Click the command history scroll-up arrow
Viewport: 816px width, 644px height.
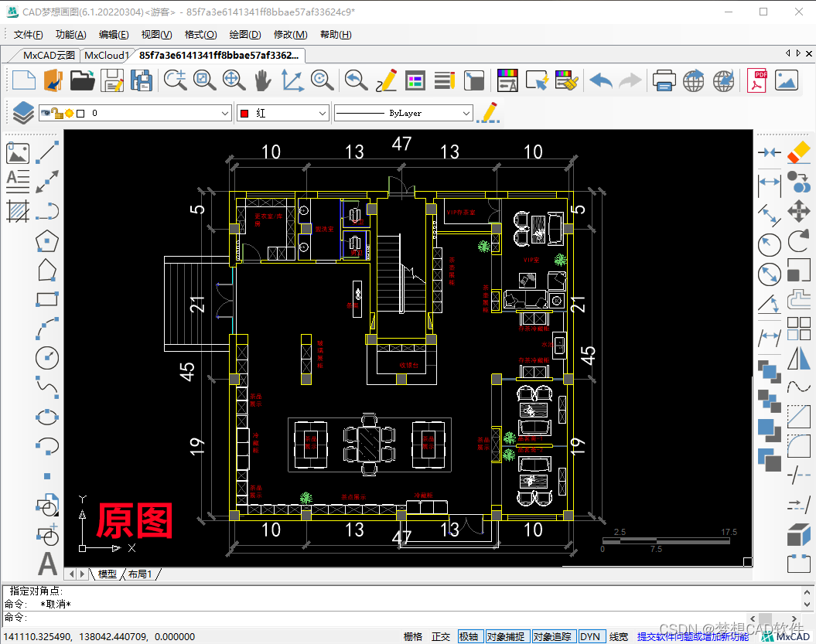(x=807, y=592)
